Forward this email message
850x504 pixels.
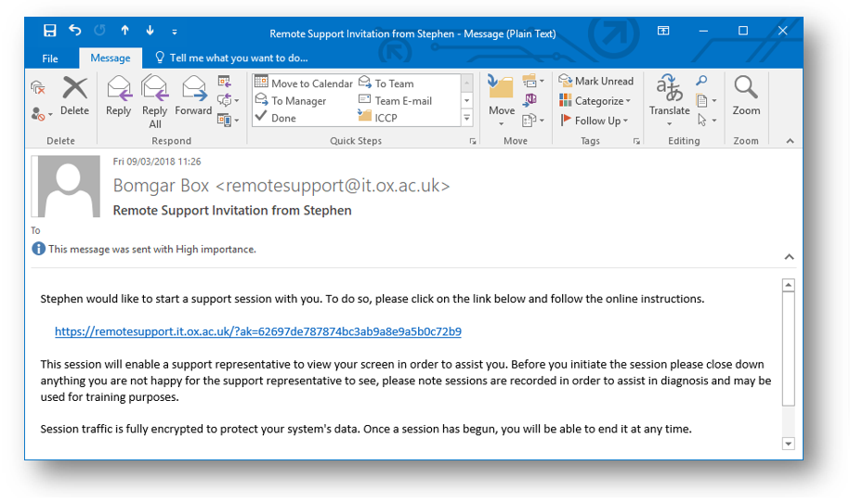click(193, 97)
